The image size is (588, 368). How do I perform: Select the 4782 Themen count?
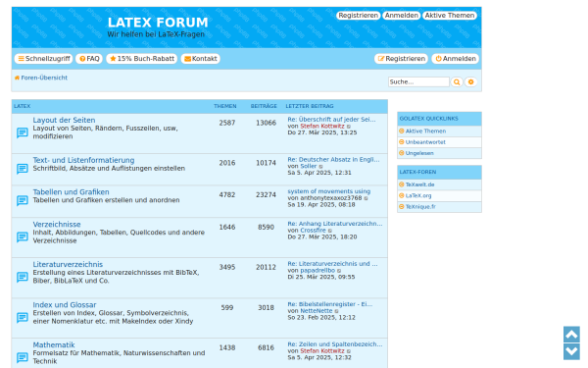point(227,195)
